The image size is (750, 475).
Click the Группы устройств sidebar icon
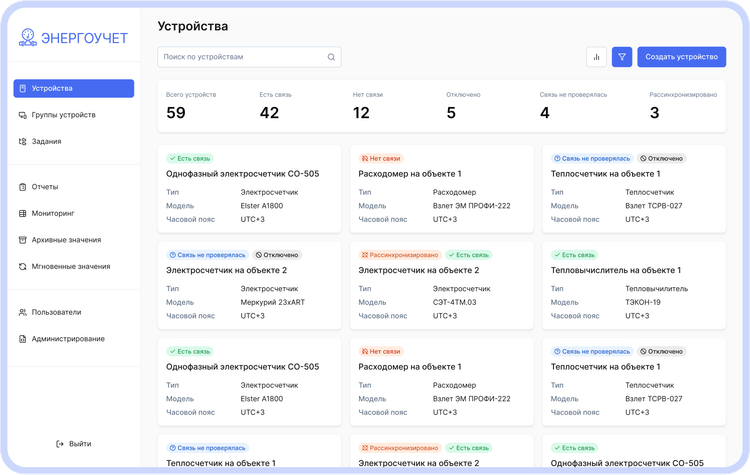click(23, 115)
